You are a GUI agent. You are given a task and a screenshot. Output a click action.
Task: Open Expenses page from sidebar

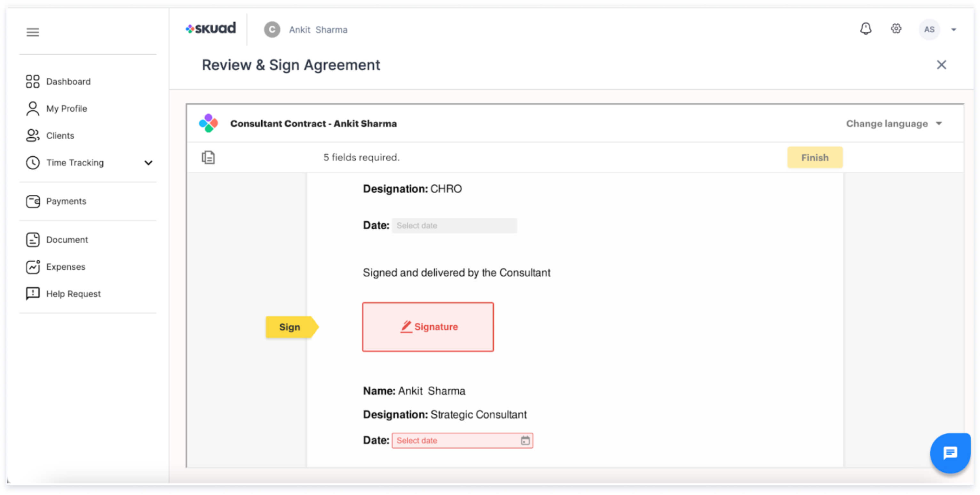pos(66,266)
